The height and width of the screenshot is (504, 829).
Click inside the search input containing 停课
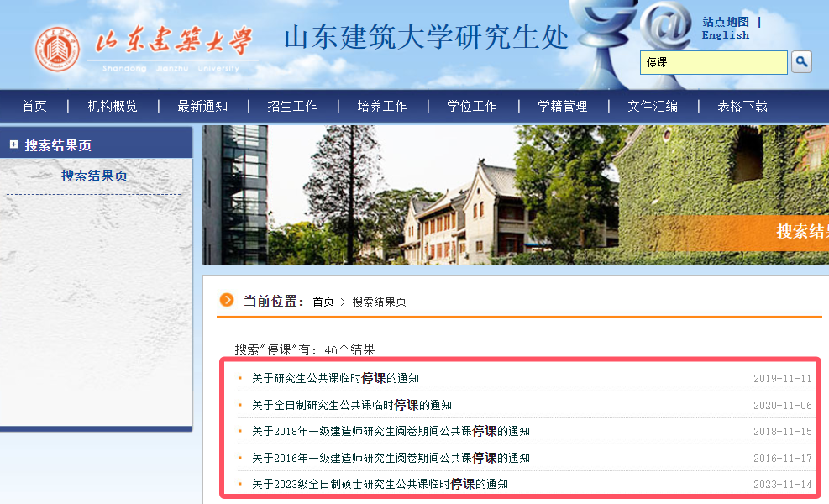[712, 62]
